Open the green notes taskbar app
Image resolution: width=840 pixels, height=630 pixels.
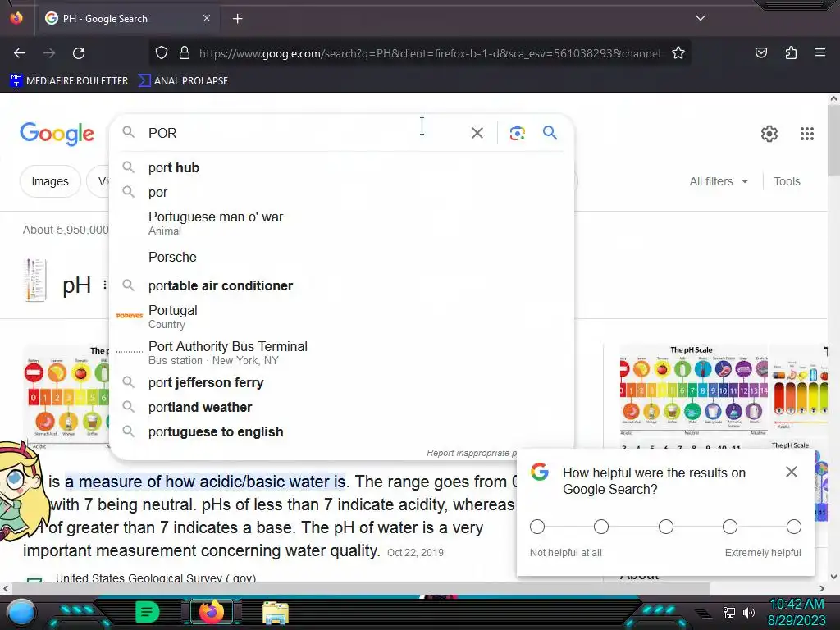pyautogui.click(x=148, y=612)
